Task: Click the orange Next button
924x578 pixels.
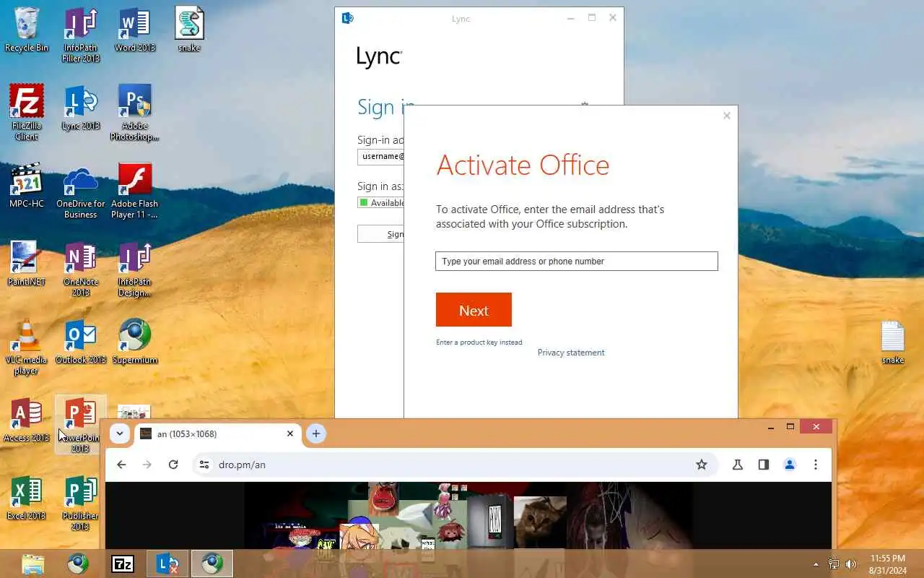Action: (x=474, y=310)
